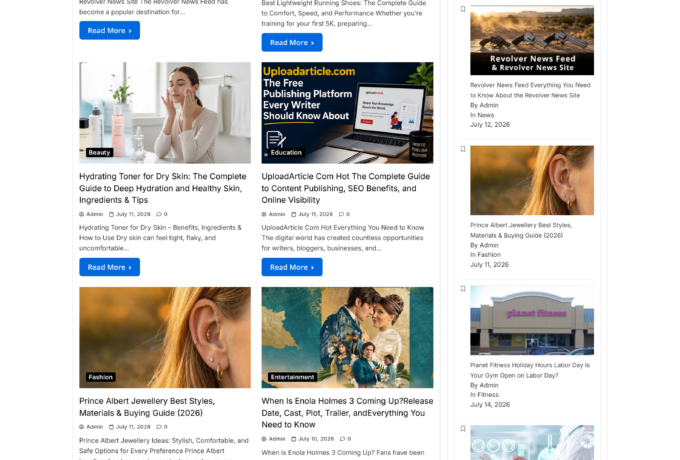Click author icon under Prince Albert Jewellery main article
The height and width of the screenshot is (460, 680).
(82, 427)
